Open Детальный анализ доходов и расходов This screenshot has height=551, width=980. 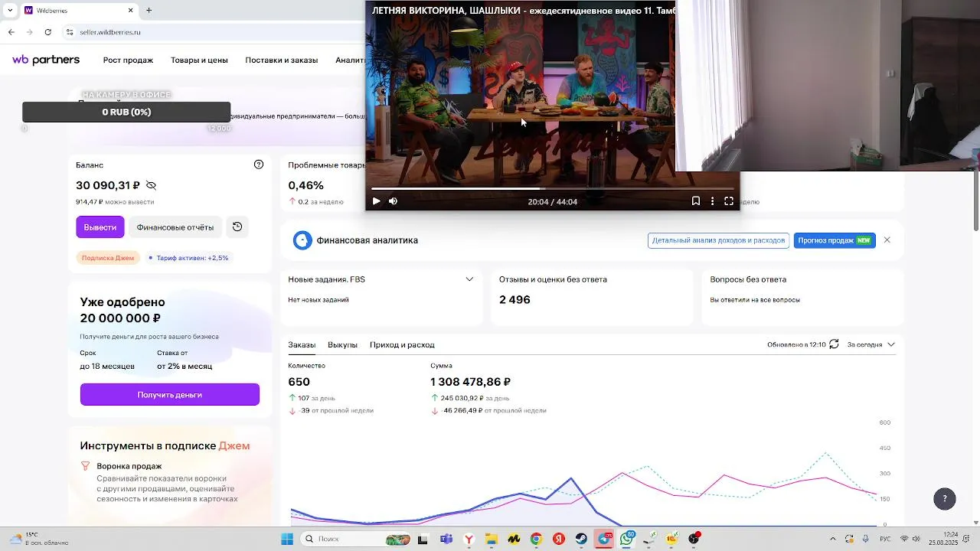pos(718,240)
